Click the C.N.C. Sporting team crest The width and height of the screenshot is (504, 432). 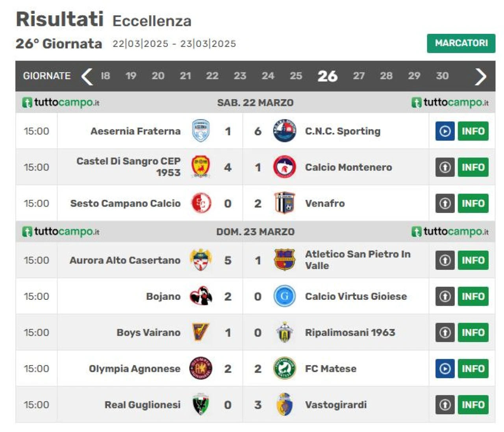[x=284, y=131]
